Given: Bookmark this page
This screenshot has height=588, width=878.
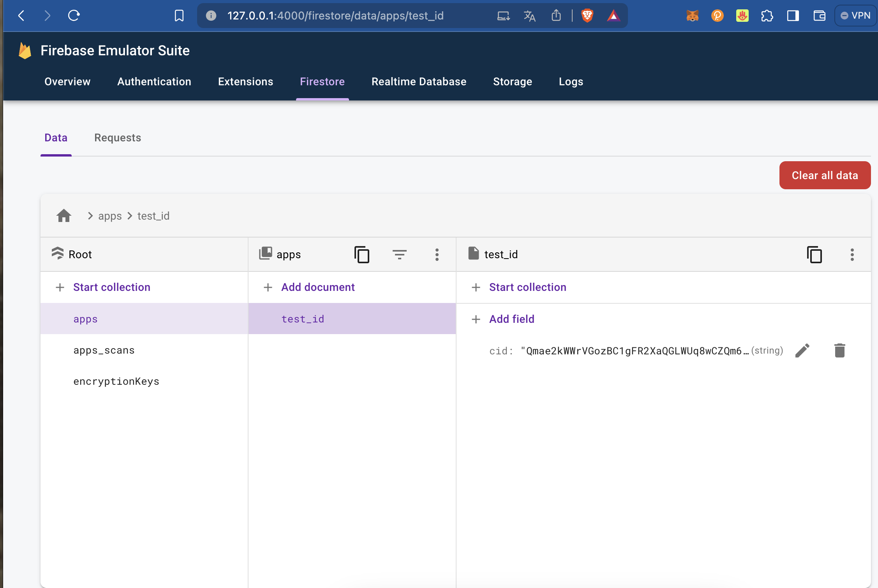Looking at the screenshot, I should click(179, 16).
